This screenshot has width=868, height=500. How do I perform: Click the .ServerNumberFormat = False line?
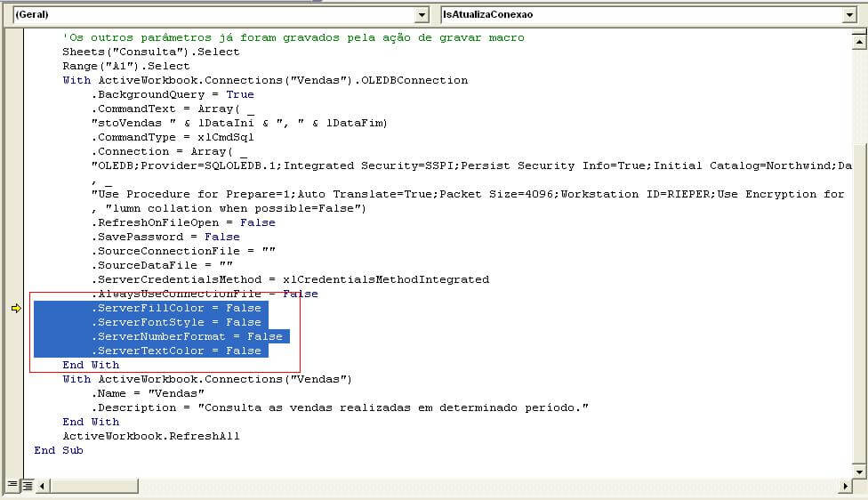tap(187, 336)
